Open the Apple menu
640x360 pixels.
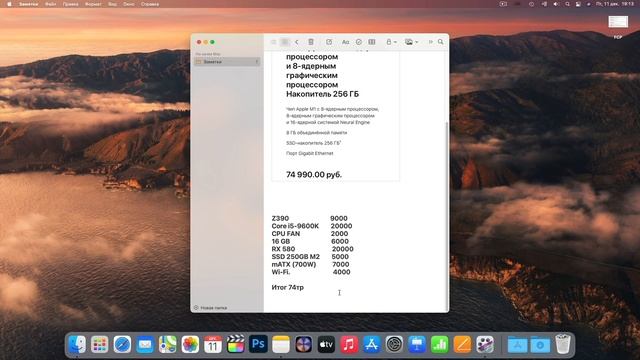(9, 4)
